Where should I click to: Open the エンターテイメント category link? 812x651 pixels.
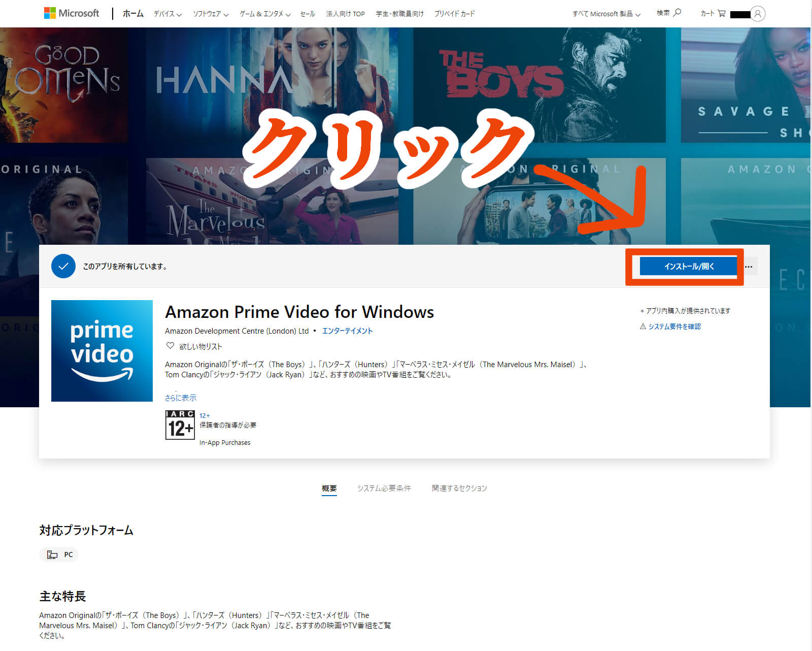pyautogui.click(x=347, y=331)
